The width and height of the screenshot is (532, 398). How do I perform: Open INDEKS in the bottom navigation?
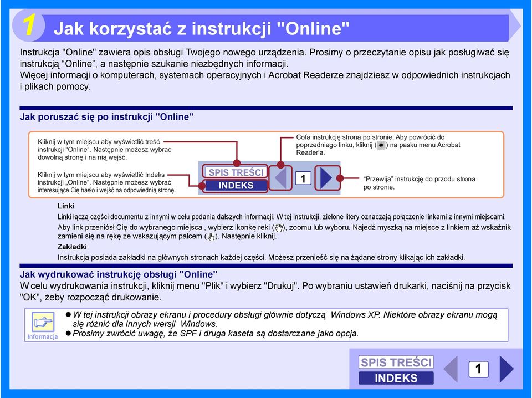click(x=396, y=378)
